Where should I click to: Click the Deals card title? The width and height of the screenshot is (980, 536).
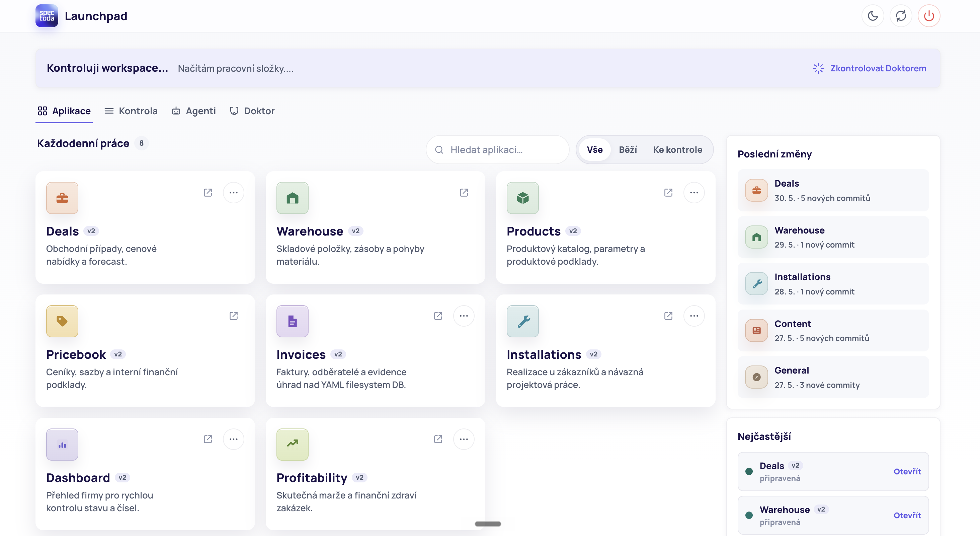tap(62, 231)
